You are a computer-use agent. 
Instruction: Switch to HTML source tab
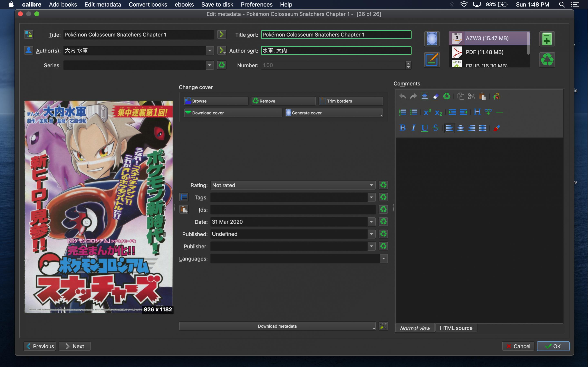[456, 328]
